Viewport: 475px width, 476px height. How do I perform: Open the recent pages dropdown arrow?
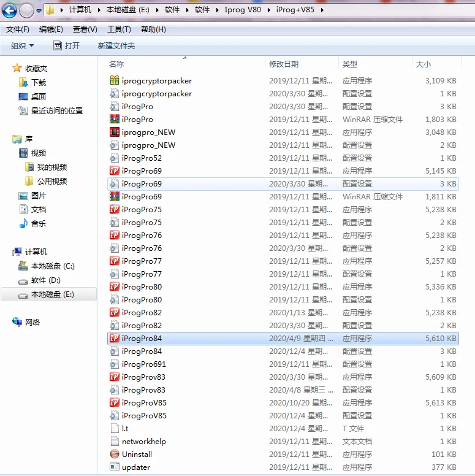tap(39, 10)
